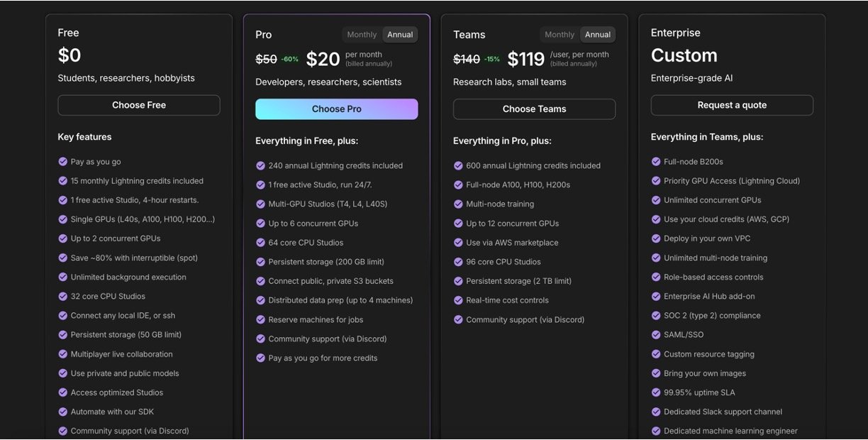Click the checkmark icon beside Pay as you go
Image resolution: width=868 pixels, height=440 pixels.
[x=62, y=162]
